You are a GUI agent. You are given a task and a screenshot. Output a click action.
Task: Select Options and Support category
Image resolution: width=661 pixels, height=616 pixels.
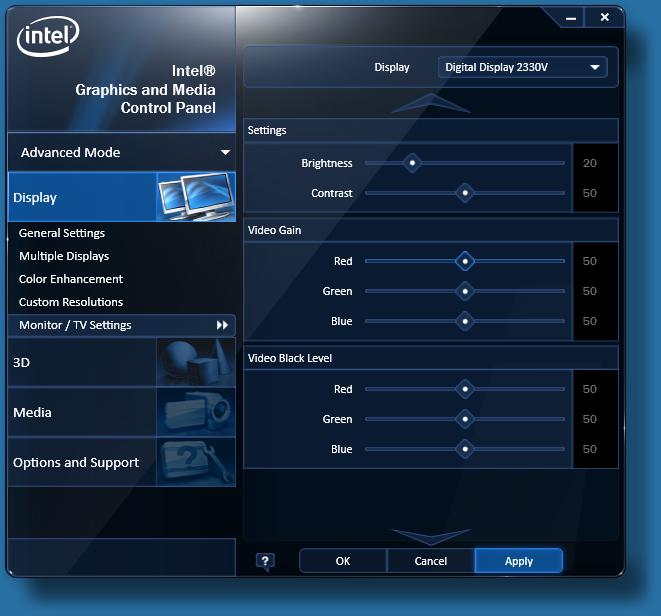(121, 462)
